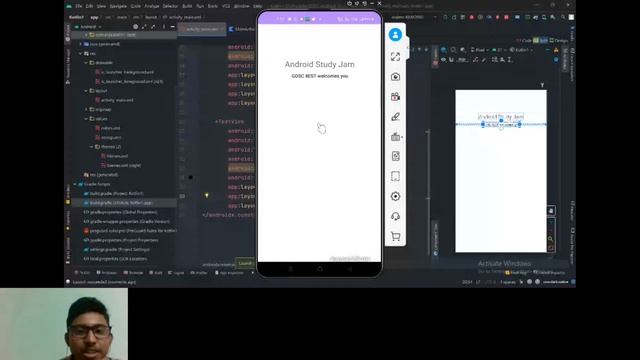Open the Pixel device dropdown

480,50
